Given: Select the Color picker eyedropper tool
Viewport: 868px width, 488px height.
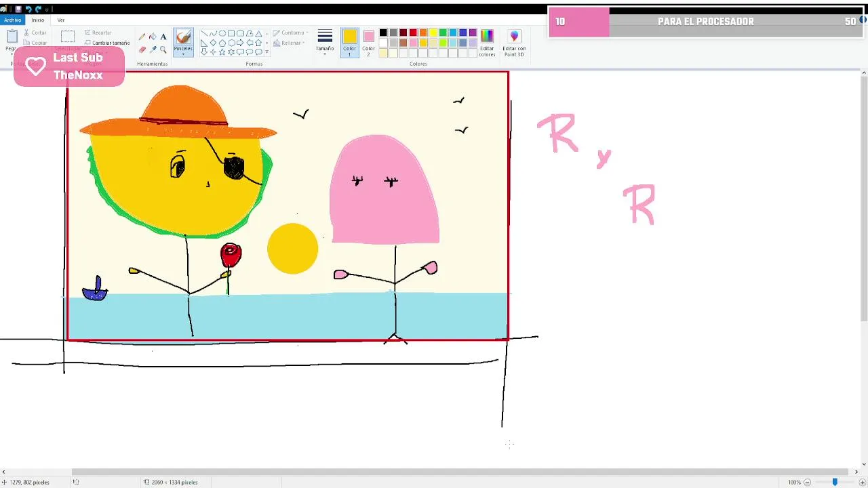Looking at the screenshot, I should click(153, 49).
